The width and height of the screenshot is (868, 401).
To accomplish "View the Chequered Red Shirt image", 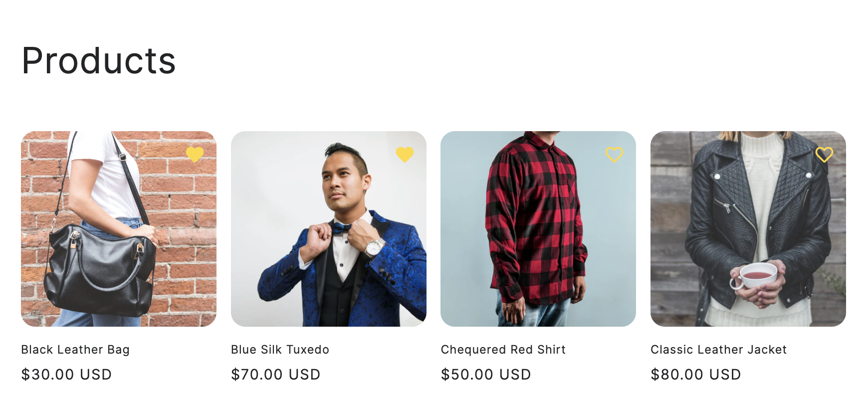I will (538, 229).
